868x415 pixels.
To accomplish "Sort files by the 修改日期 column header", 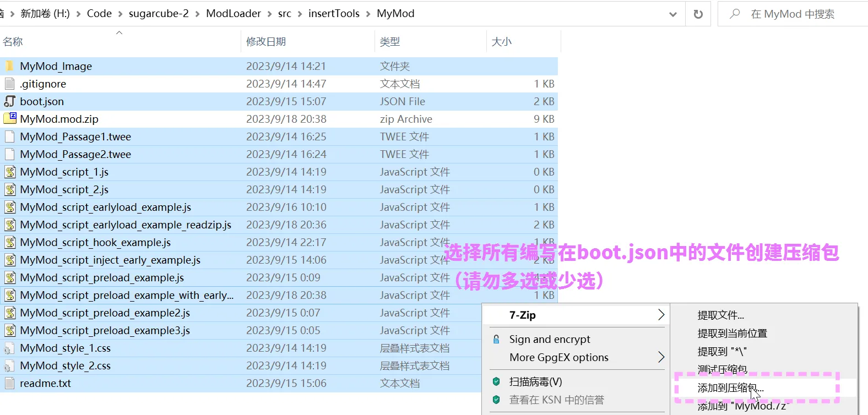I will (x=266, y=42).
